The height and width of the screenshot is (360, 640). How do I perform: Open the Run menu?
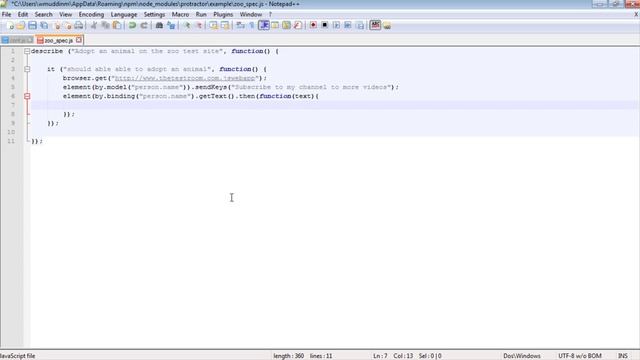point(201,14)
